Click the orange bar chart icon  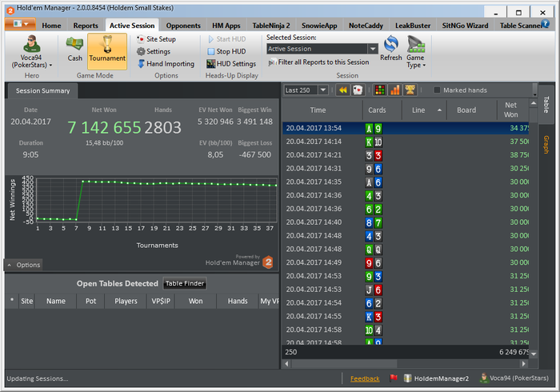coord(395,90)
